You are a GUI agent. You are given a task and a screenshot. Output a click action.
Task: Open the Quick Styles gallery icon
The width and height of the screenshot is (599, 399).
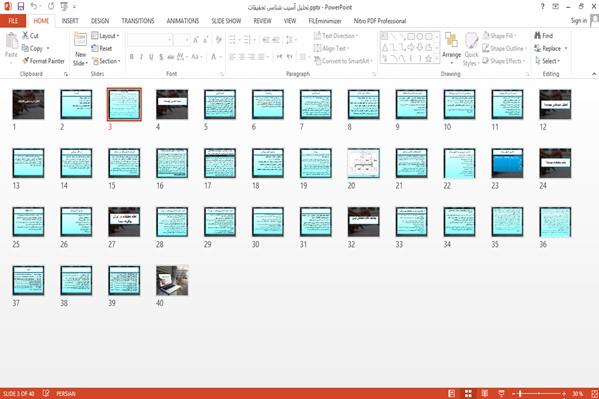pyautogui.click(x=471, y=41)
